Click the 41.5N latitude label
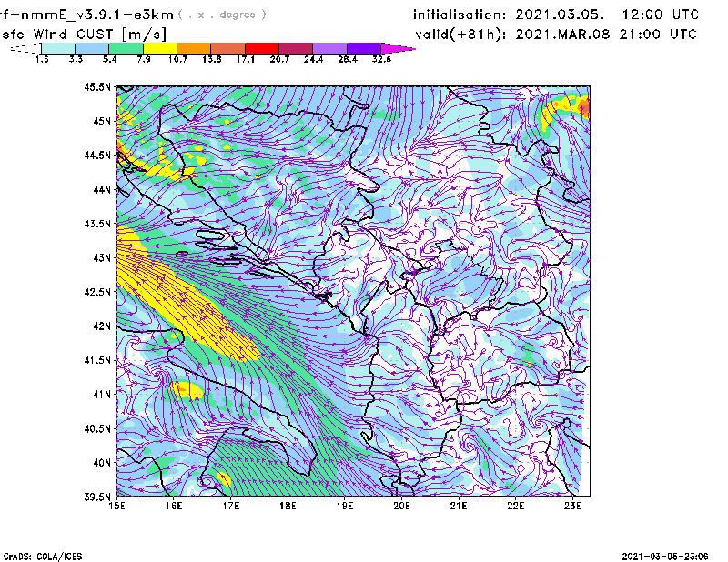 pos(98,360)
